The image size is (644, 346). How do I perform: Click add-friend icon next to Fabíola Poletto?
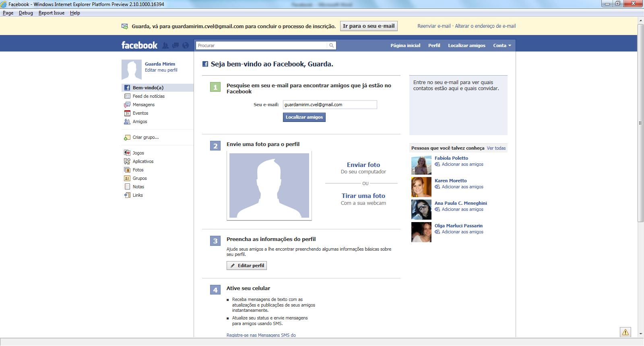pos(438,164)
